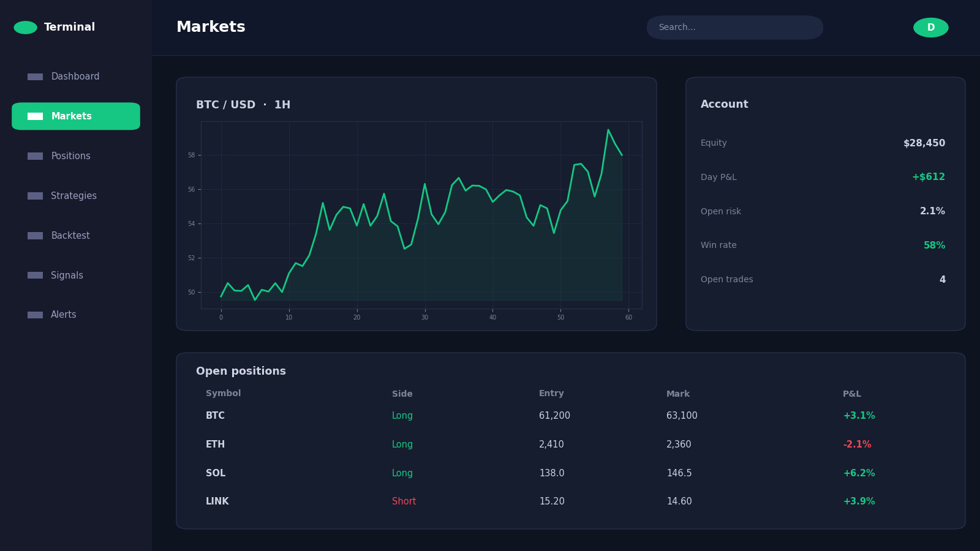Click the Open risk label
This screenshot has height=551, width=980.
click(x=721, y=212)
